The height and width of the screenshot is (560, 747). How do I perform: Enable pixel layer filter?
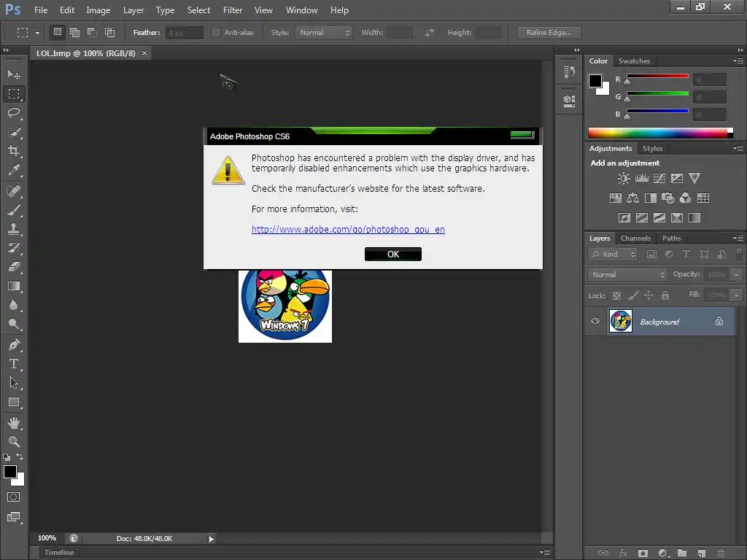pyautogui.click(x=651, y=254)
